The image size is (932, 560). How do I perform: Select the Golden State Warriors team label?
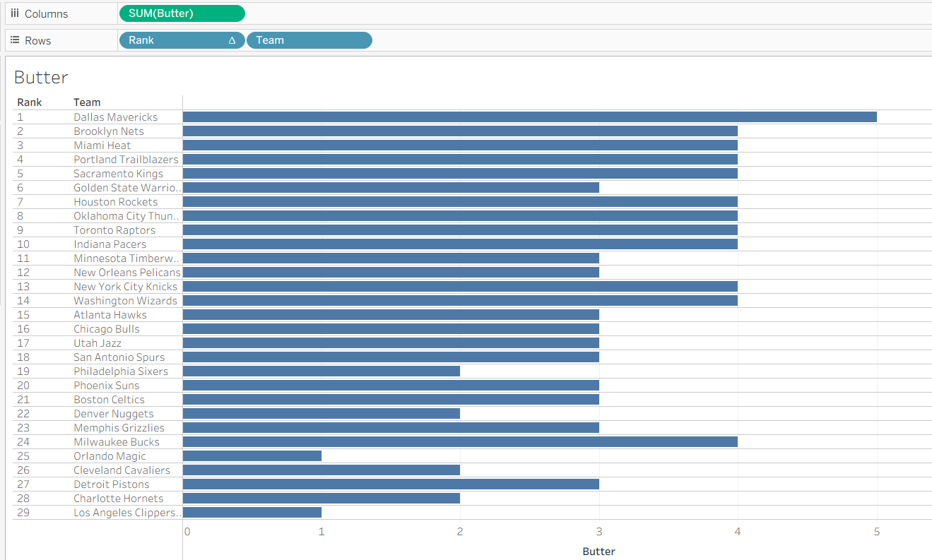tap(127, 188)
